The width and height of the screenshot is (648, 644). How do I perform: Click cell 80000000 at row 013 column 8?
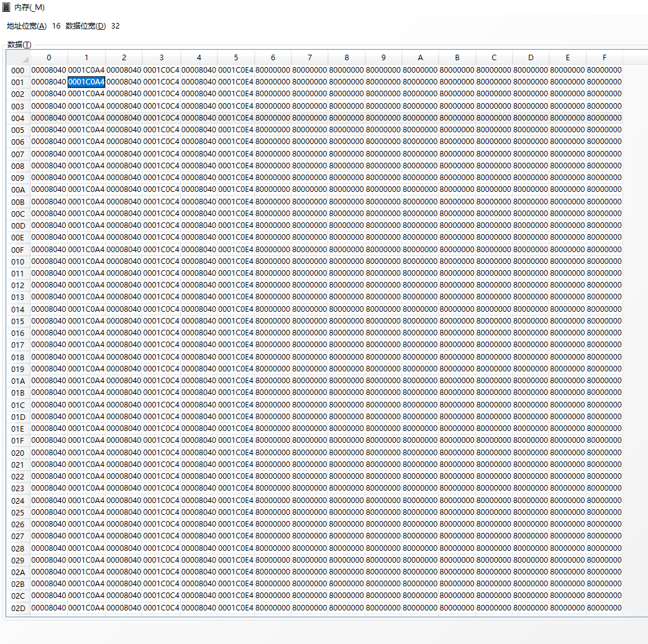pyautogui.click(x=346, y=297)
